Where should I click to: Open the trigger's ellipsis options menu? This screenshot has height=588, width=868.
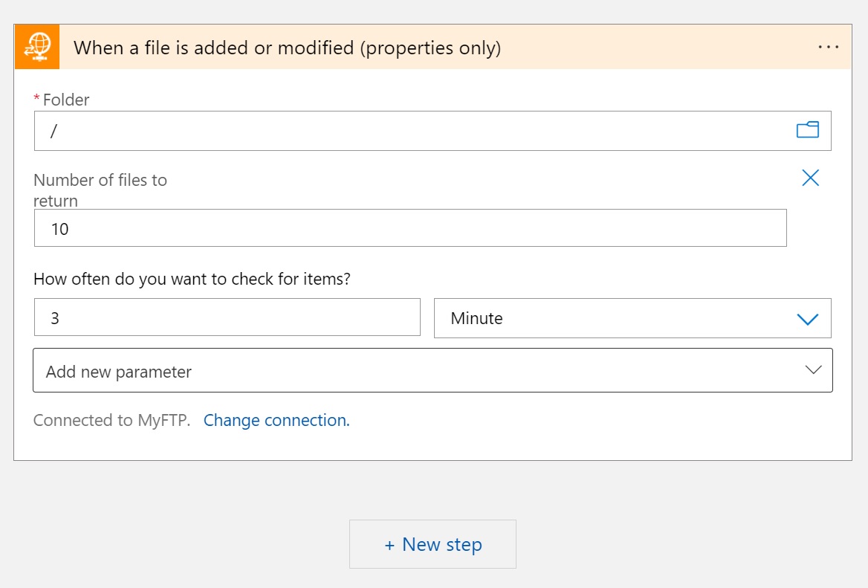point(828,48)
